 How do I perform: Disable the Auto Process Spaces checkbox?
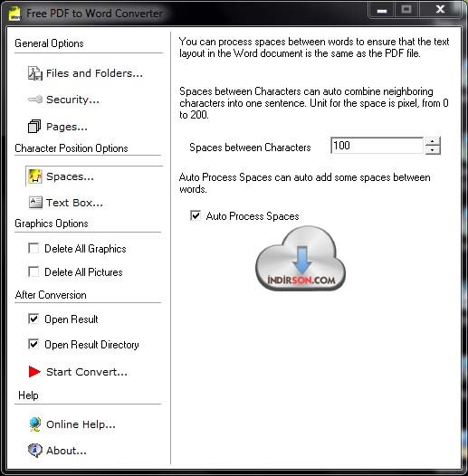tap(196, 215)
